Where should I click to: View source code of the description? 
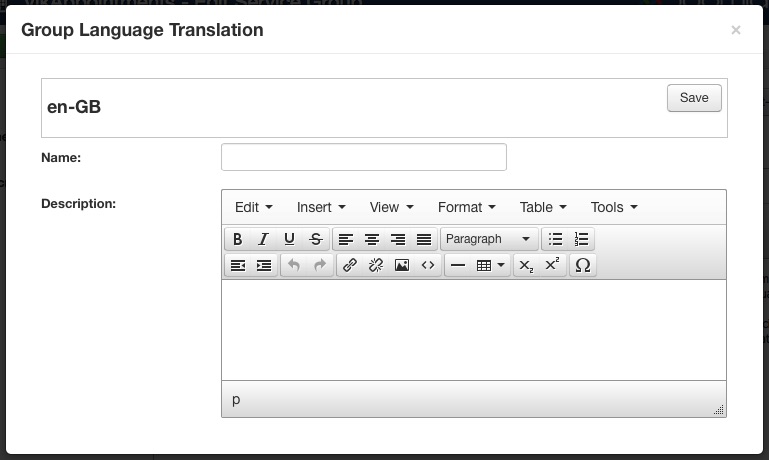coord(428,265)
